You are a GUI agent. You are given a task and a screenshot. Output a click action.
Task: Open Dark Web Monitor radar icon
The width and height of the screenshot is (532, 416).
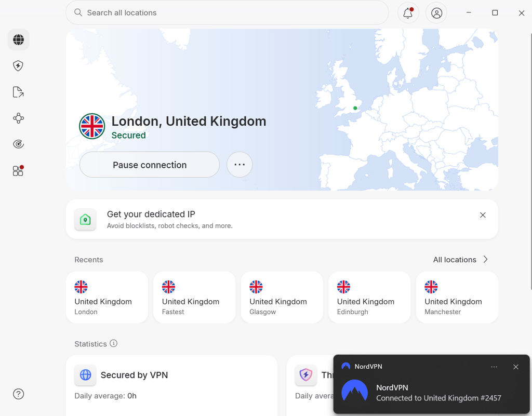tap(18, 144)
